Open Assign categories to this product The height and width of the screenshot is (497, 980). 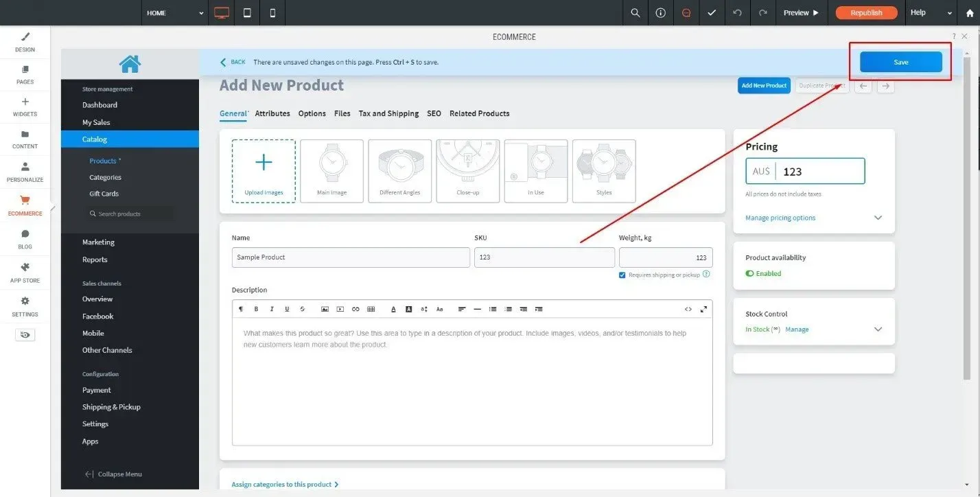[x=285, y=484]
